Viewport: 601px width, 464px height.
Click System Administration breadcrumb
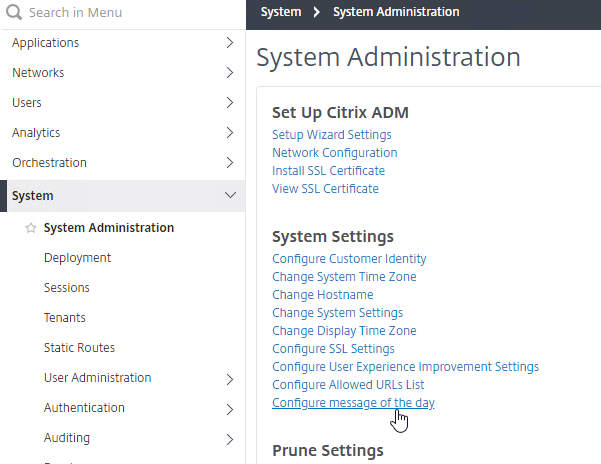click(396, 12)
